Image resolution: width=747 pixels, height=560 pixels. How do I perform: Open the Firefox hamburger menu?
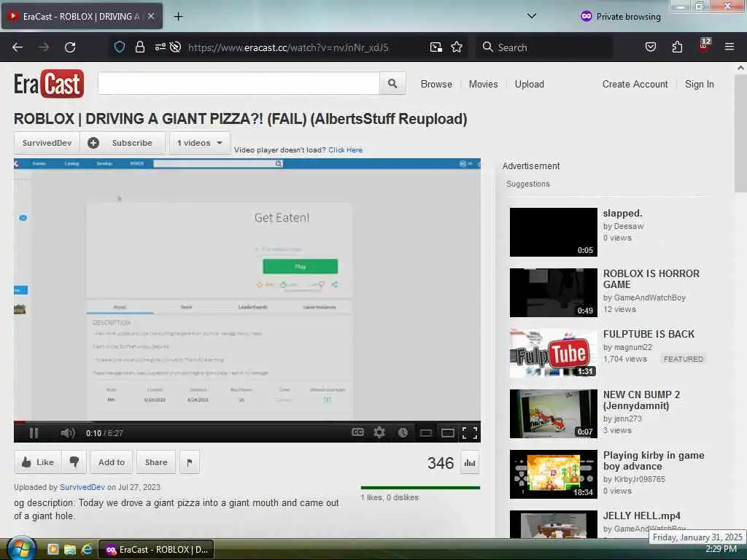click(x=729, y=47)
